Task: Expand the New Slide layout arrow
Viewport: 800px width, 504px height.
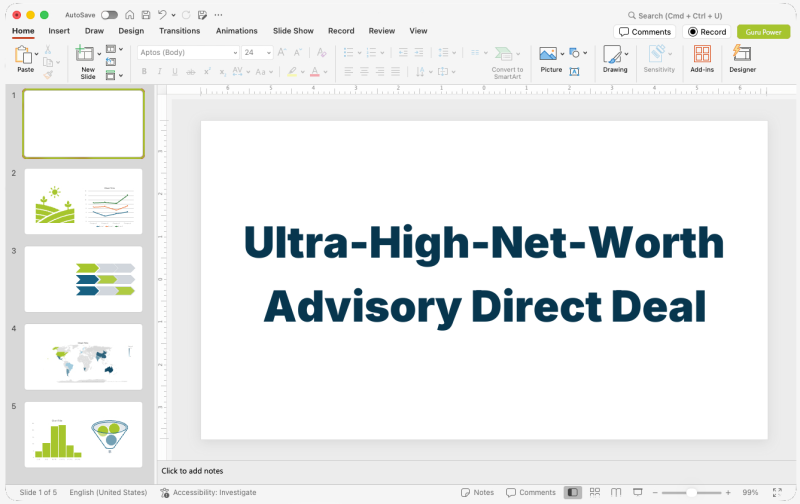Action: (99, 54)
